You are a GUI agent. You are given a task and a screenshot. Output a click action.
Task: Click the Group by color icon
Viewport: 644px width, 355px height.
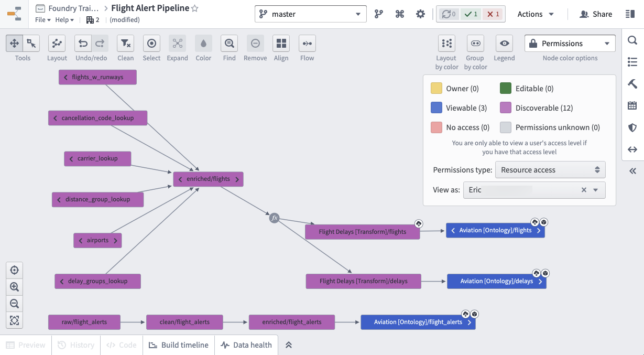[475, 43]
